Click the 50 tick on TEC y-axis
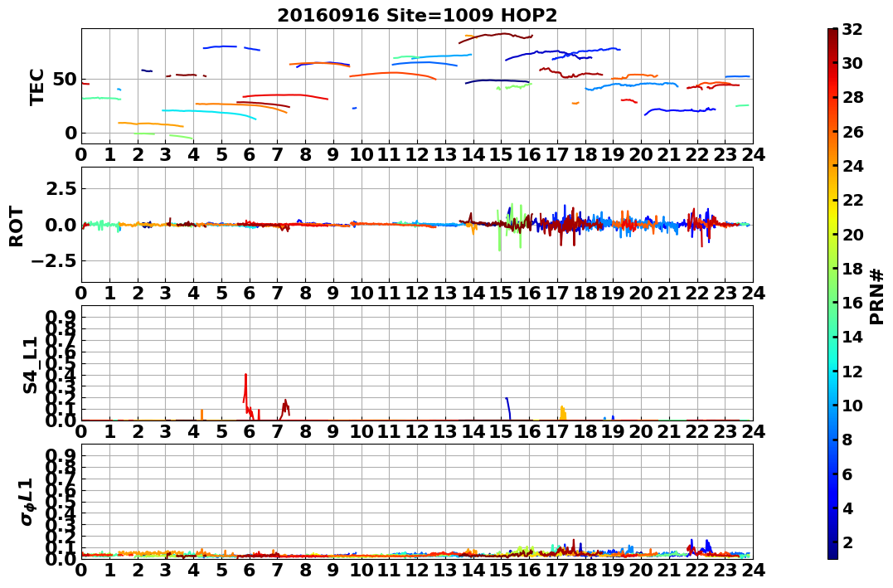 tap(65, 79)
